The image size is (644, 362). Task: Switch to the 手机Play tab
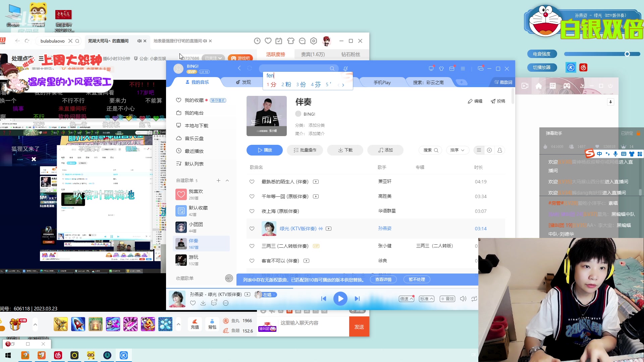pyautogui.click(x=382, y=82)
